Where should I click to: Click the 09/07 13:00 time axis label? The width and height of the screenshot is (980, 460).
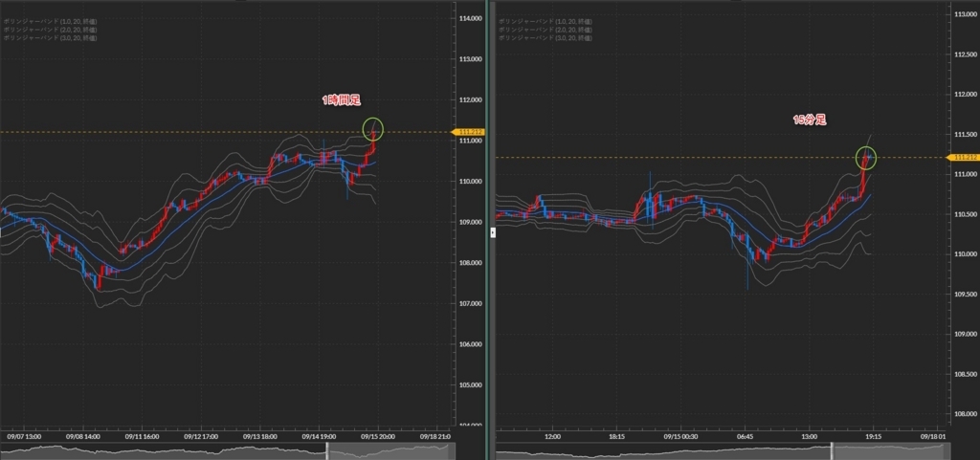tap(24, 436)
